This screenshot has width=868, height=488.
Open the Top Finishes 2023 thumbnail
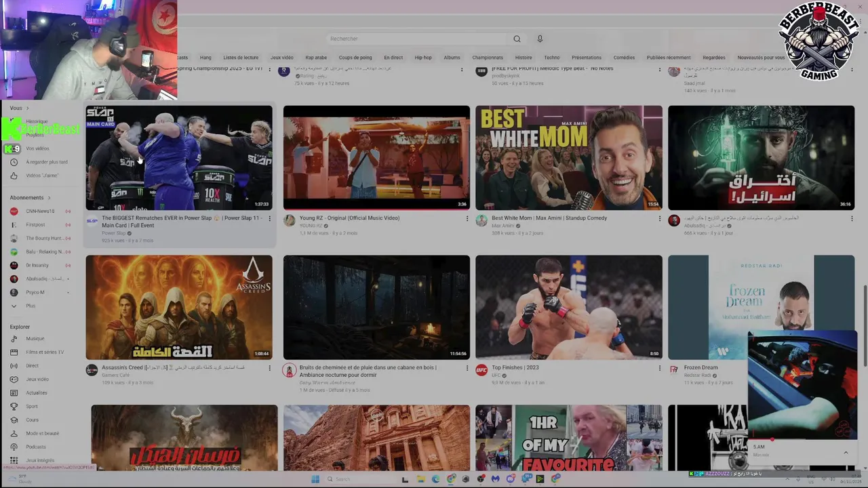point(569,307)
